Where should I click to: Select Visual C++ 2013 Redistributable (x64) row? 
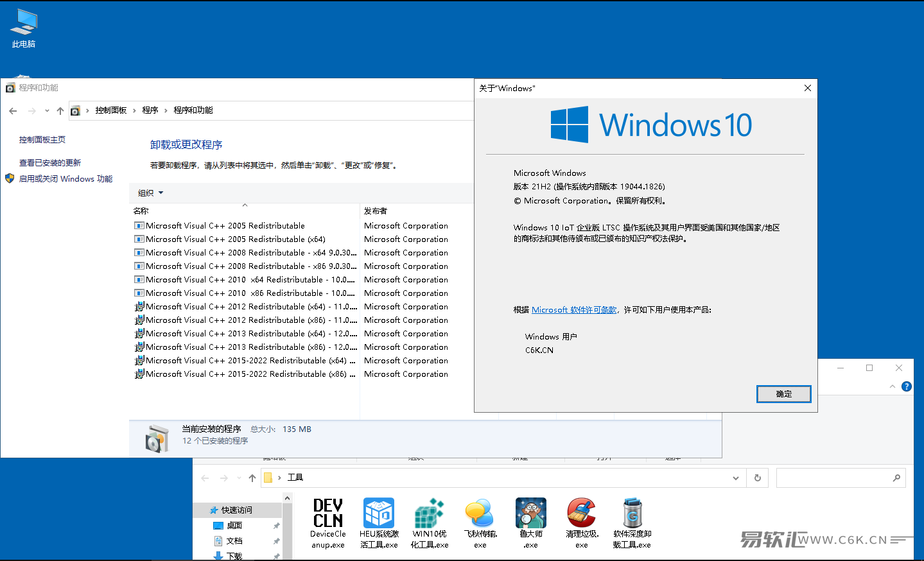pyautogui.click(x=245, y=334)
